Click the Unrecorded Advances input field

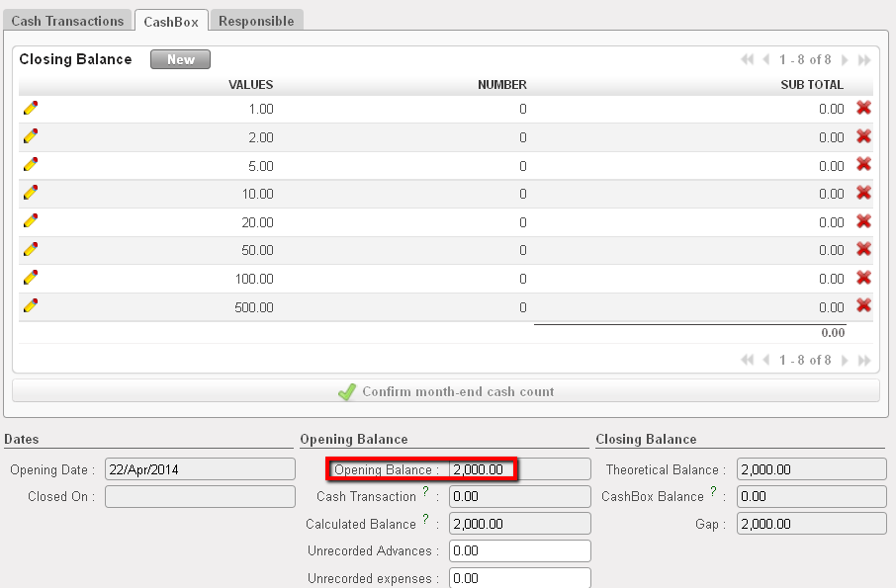tap(519, 550)
